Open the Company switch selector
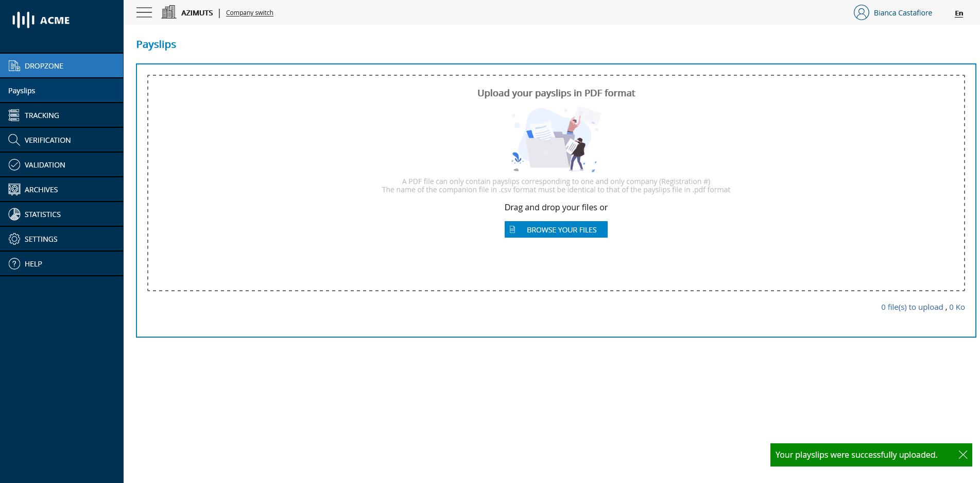 249,12
